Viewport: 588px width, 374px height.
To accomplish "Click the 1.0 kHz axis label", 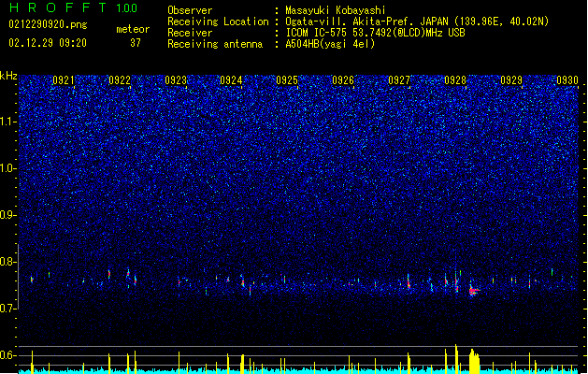I will (x=8, y=168).
